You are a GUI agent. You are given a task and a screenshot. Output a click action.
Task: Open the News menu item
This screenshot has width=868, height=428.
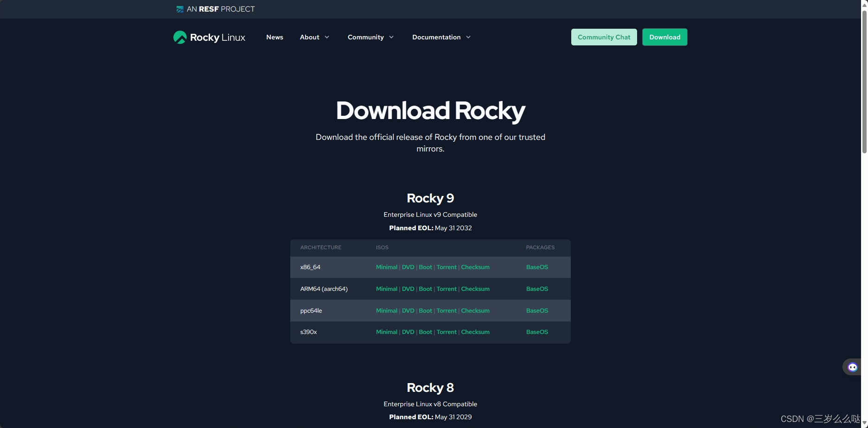tap(274, 37)
